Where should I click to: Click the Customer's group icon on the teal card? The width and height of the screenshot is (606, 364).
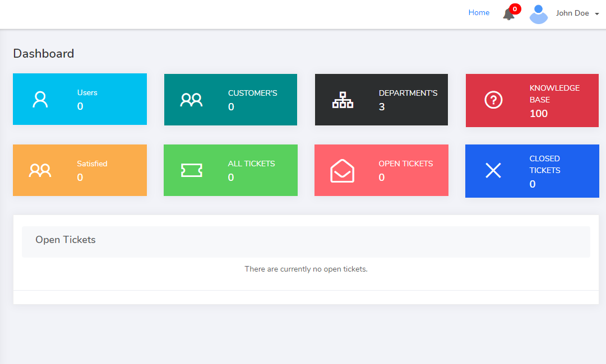191,99
